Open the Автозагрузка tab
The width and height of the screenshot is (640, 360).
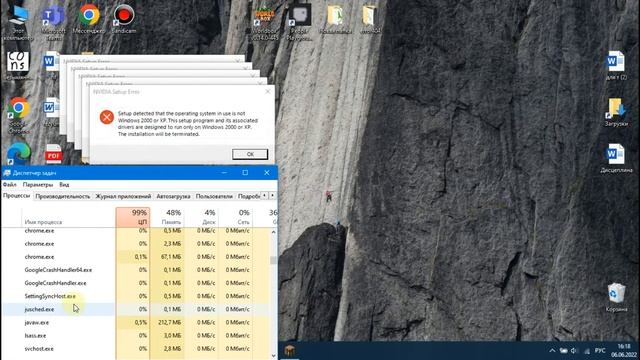173,196
